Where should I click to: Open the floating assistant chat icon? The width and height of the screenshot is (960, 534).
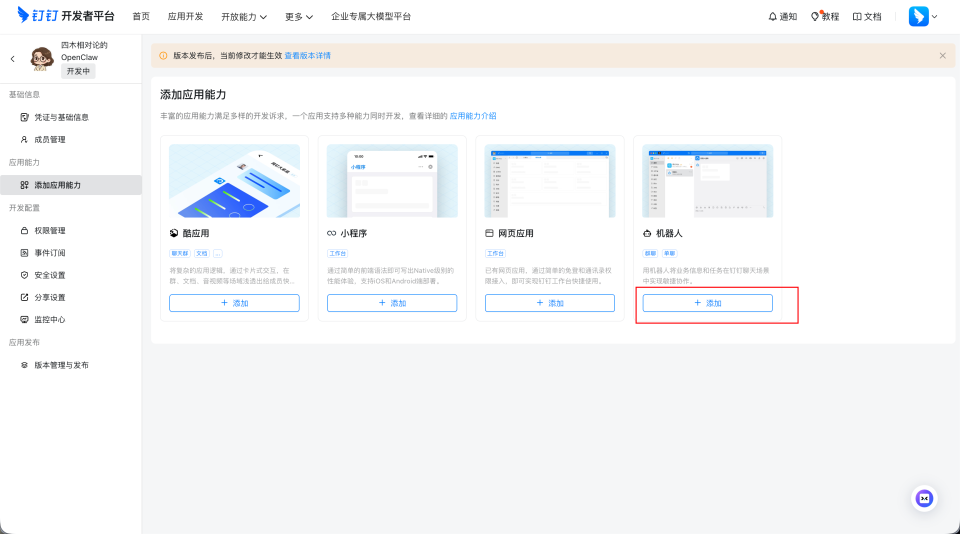[924, 498]
